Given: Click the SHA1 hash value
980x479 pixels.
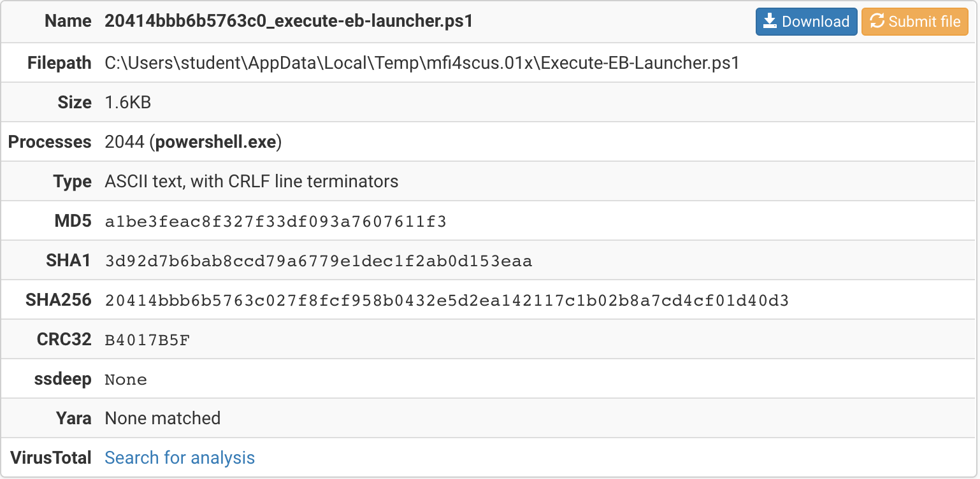Looking at the screenshot, I should (319, 261).
